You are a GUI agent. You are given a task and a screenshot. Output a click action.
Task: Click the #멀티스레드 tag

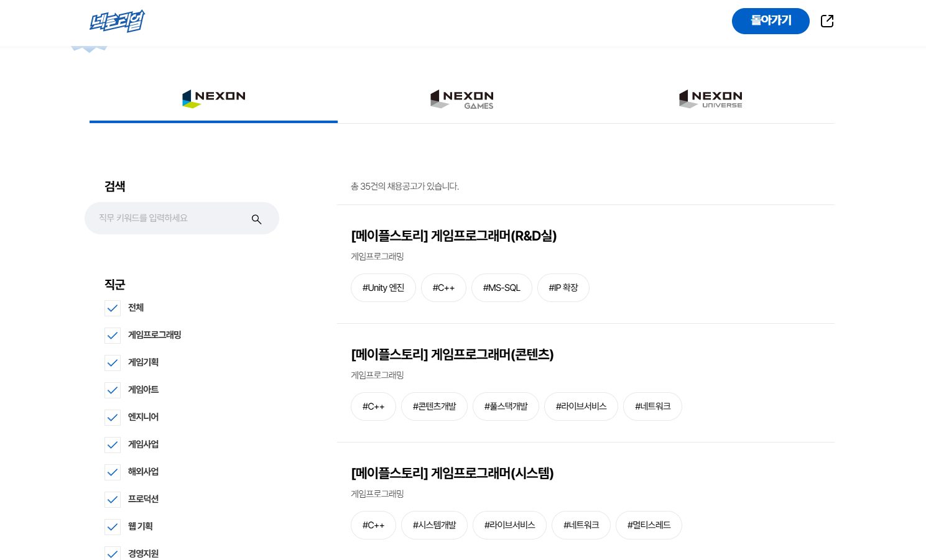pyautogui.click(x=649, y=525)
